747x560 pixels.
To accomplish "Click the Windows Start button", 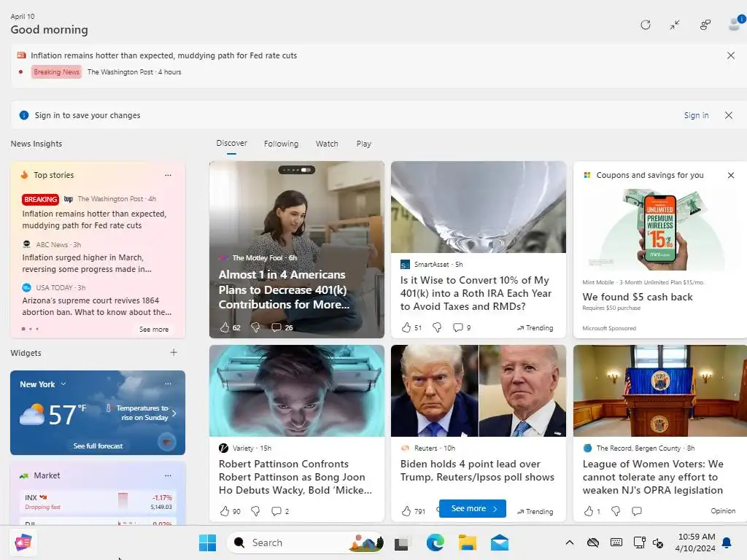I will [x=207, y=542].
